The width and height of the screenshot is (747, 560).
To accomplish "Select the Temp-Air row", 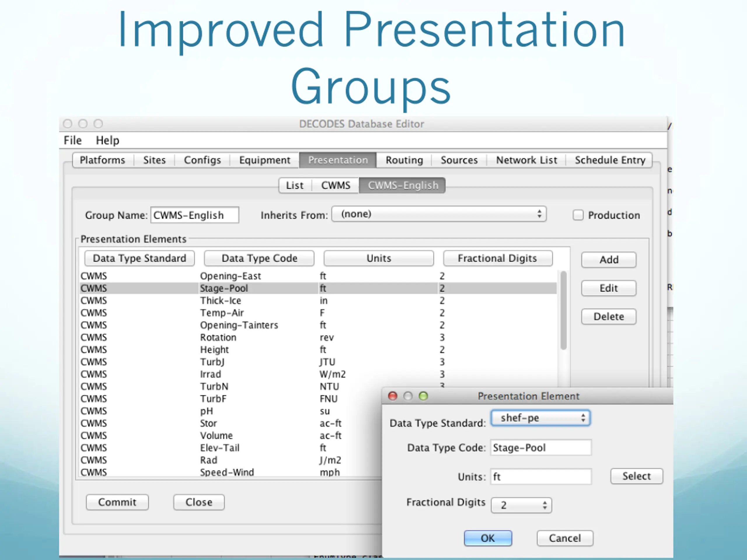I will pos(318,313).
